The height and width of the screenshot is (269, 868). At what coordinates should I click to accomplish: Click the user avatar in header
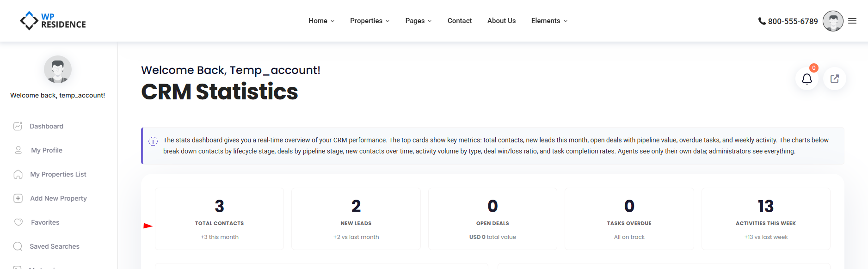[832, 21]
